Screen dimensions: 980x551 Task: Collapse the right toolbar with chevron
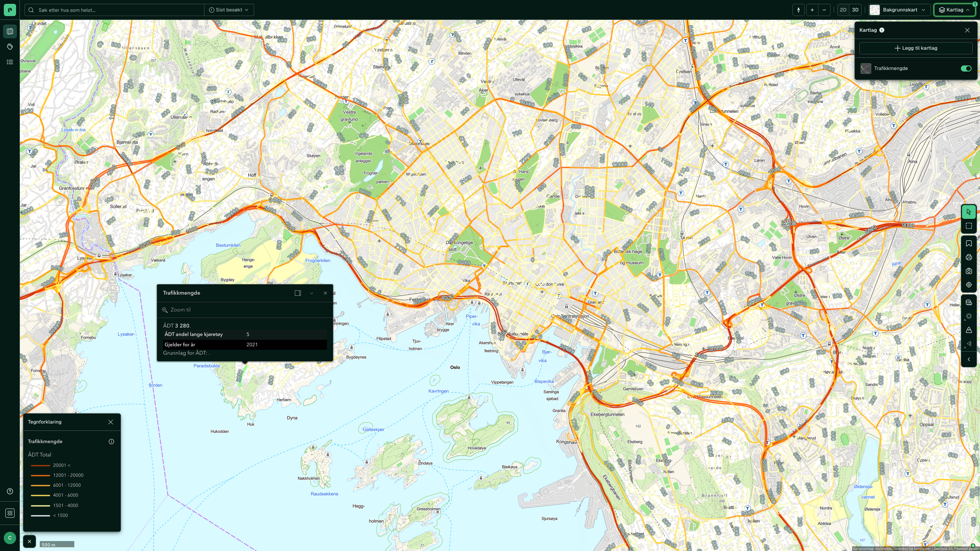(969, 359)
